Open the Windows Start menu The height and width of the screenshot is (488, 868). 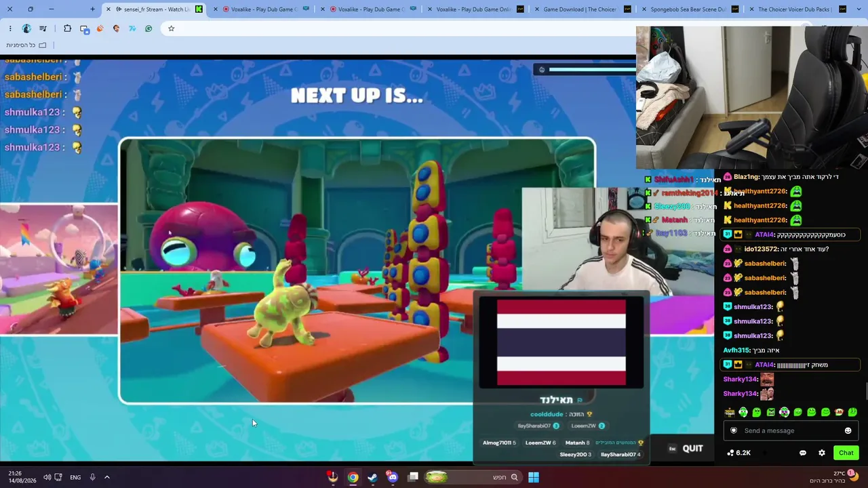(534, 477)
